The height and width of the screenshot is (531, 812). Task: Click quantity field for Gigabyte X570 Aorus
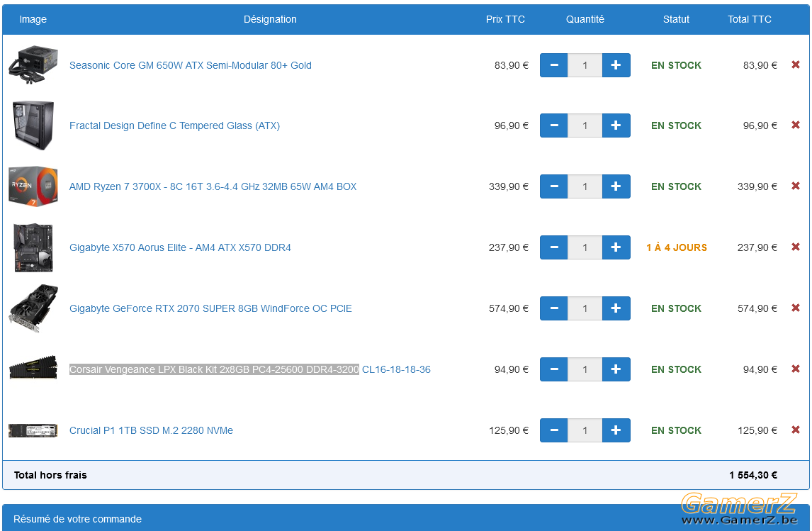(585, 247)
